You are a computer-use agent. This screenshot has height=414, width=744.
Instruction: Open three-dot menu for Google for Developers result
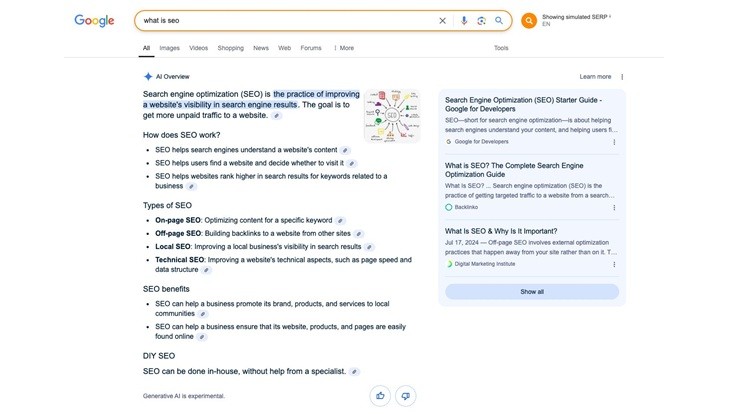pyautogui.click(x=614, y=142)
